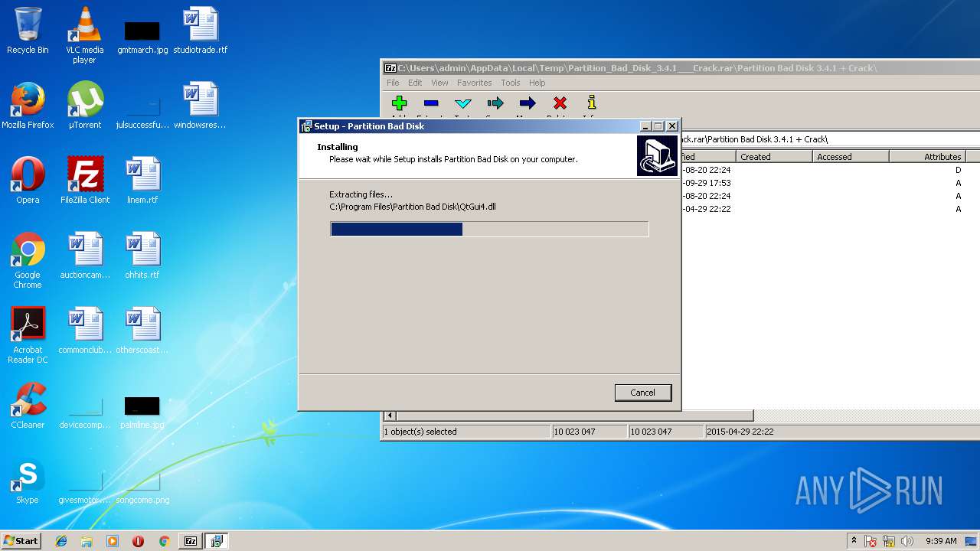Select gmtmarch.jpg desktop file

[142, 35]
